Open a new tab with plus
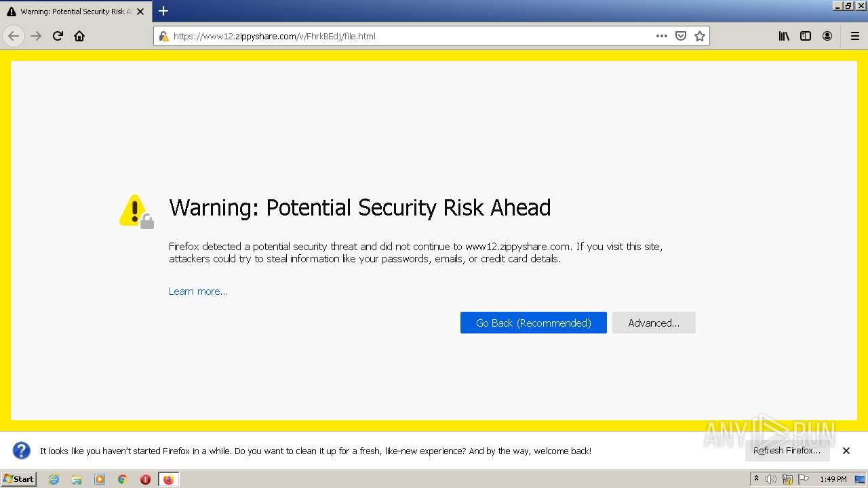 [x=163, y=11]
